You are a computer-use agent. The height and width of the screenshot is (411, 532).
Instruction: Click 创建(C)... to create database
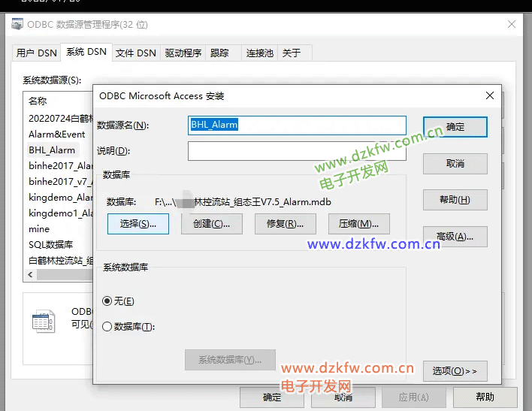pos(211,224)
